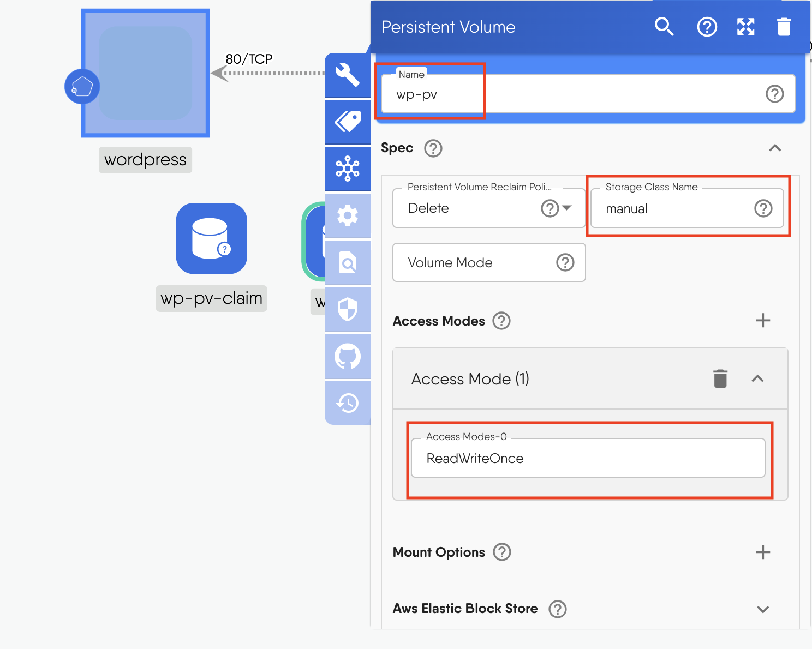Delete the Persistent Volume using the header trash icon
This screenshot has height=649, width=812.
(784, 26)
